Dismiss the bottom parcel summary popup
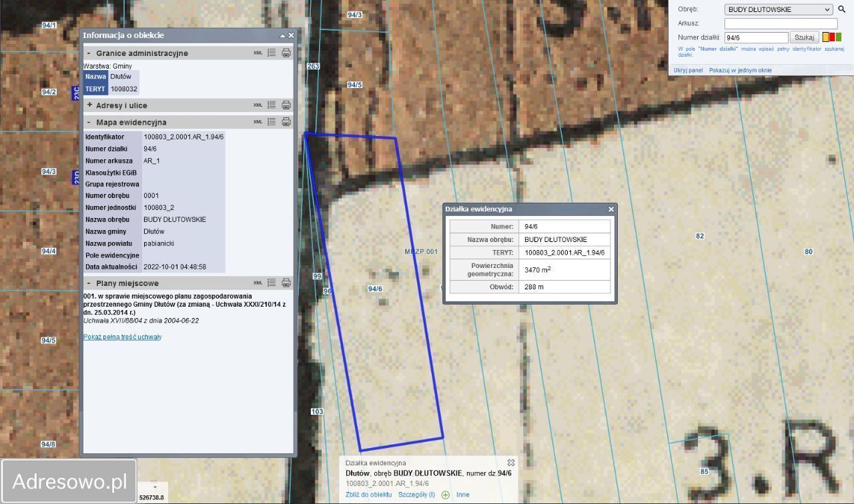Viewport: 854px width, 504px height. pyautogui.click(x=511, y=463)
